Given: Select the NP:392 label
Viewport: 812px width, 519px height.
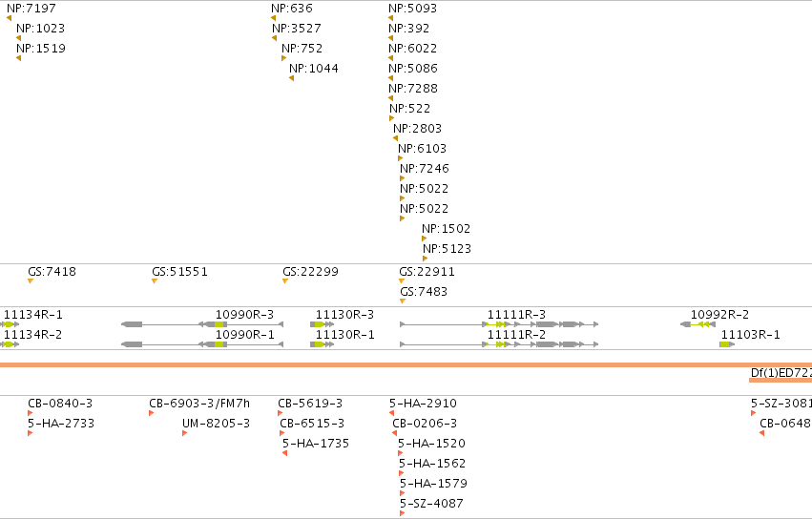Looking at the screenshot, I should (408, 29).
